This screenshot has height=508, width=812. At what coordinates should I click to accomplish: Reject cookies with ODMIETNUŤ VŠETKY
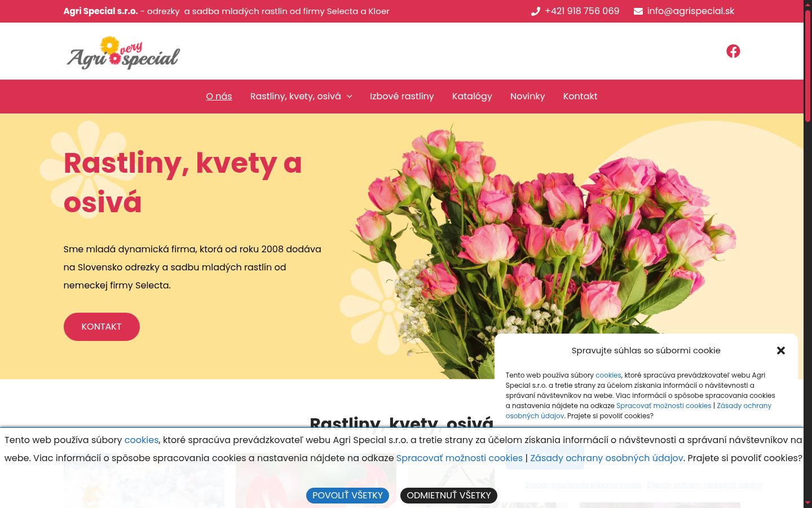449,496
